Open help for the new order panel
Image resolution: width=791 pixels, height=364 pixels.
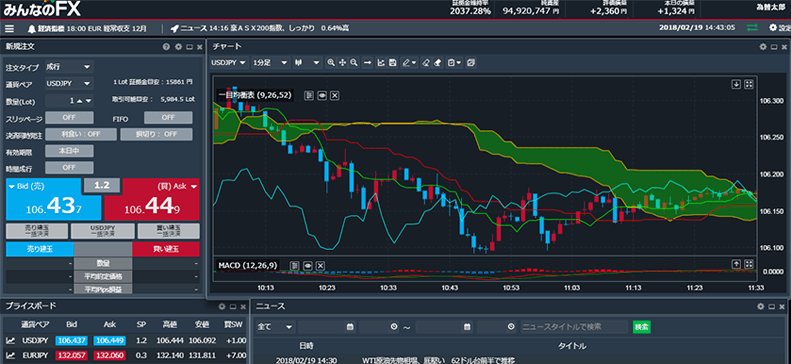point(166,47)
